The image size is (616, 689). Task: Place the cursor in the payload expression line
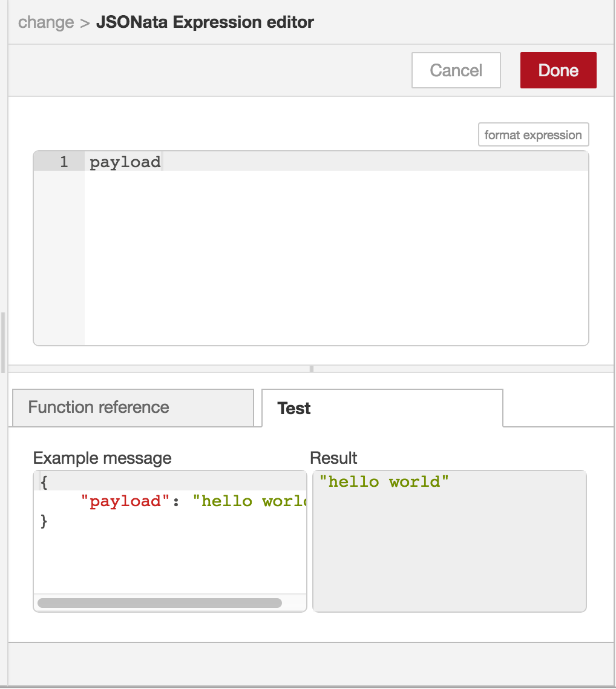pos(336,162)
